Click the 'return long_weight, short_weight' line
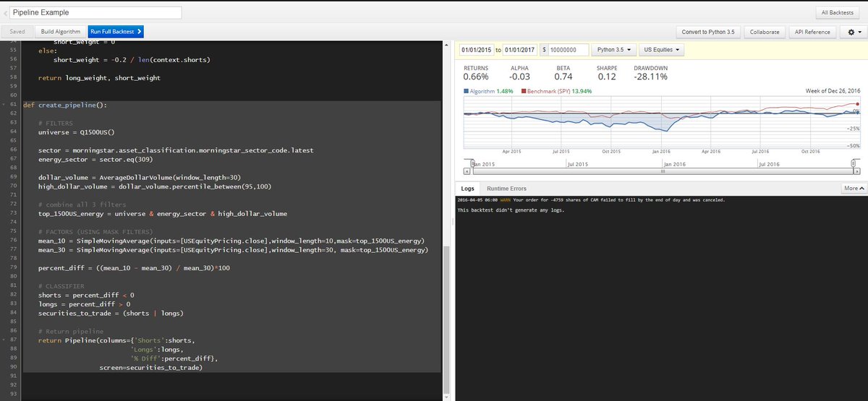 click(99, 77)
